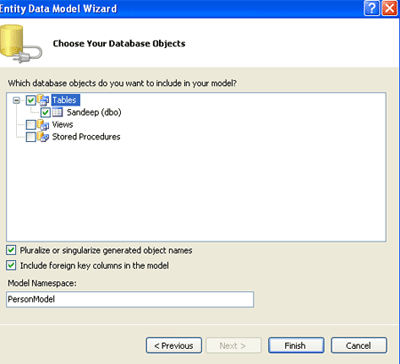Click the Stored Procedures folder icon
The height and width of the screenshot is (364, 400).
point(43,137)
